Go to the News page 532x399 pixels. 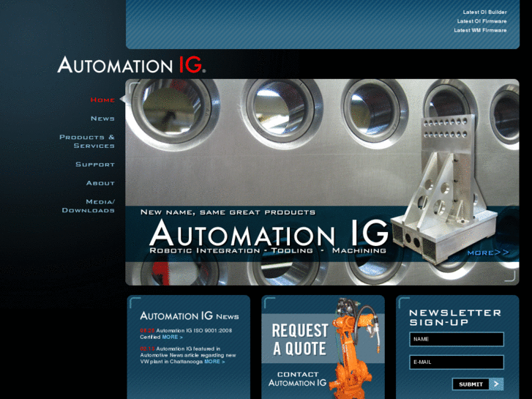(x=102, y=119)
